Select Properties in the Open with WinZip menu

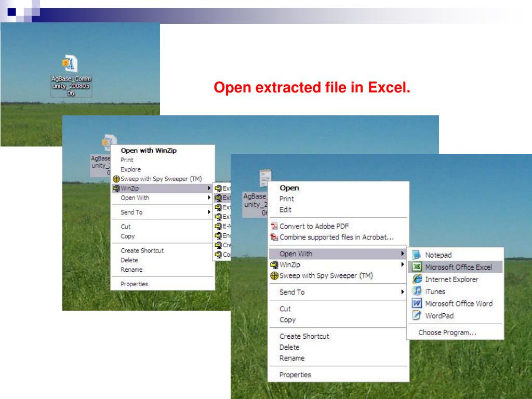tap(135, 284)
